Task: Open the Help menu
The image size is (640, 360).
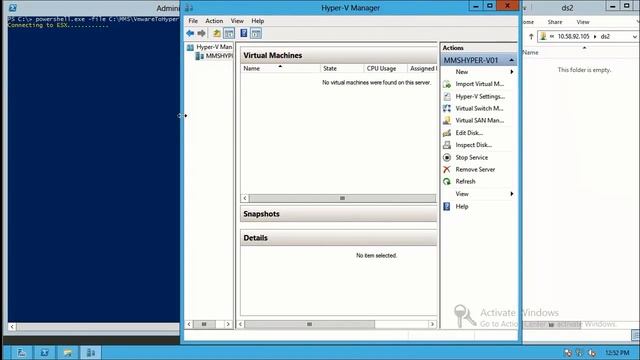Action: tap(258, 21)
